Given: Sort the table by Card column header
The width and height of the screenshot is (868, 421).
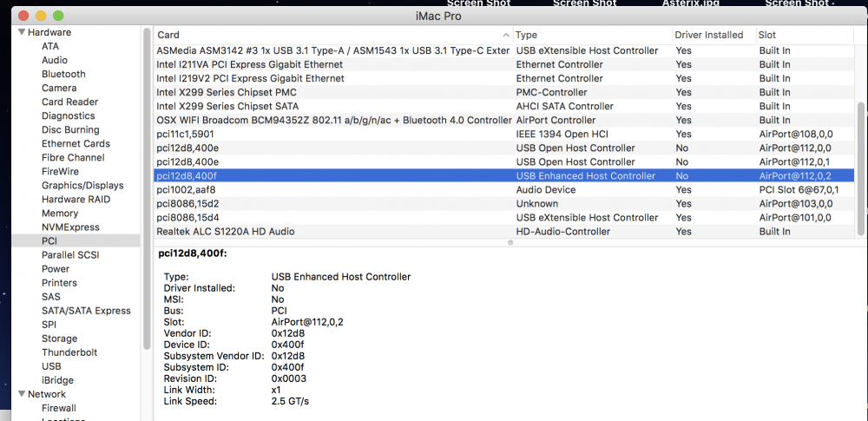Looking at the screenshot, I should coord(333,35).
